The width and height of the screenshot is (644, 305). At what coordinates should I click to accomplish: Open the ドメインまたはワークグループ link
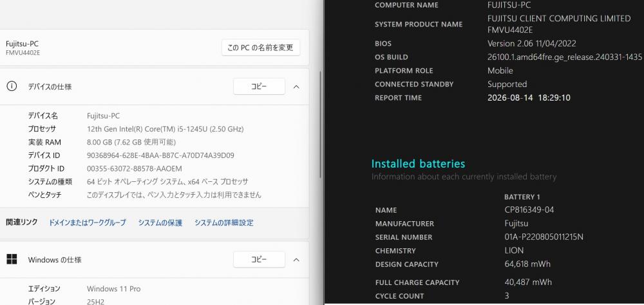tap(87, 223)
